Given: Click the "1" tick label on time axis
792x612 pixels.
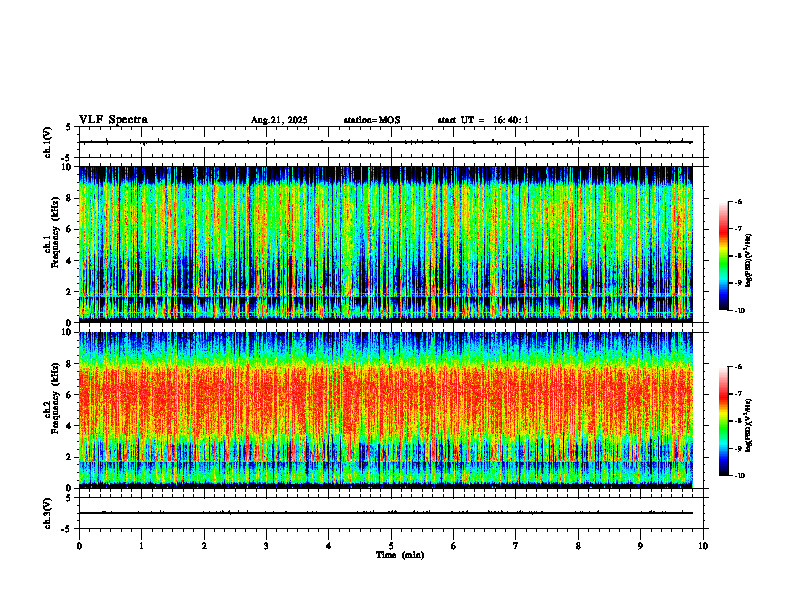Looking at the screenshot, I should point(141,546).
